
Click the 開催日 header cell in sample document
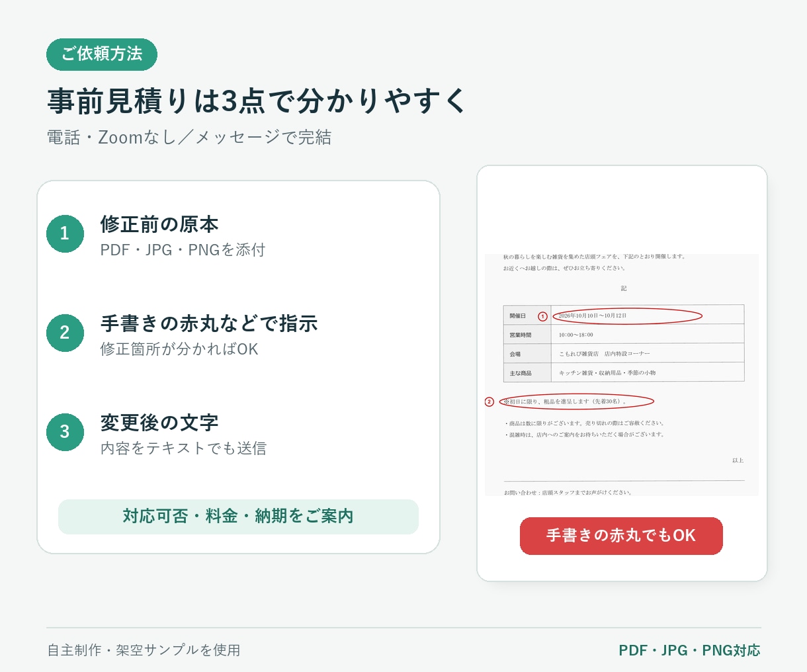coord(527,314)
